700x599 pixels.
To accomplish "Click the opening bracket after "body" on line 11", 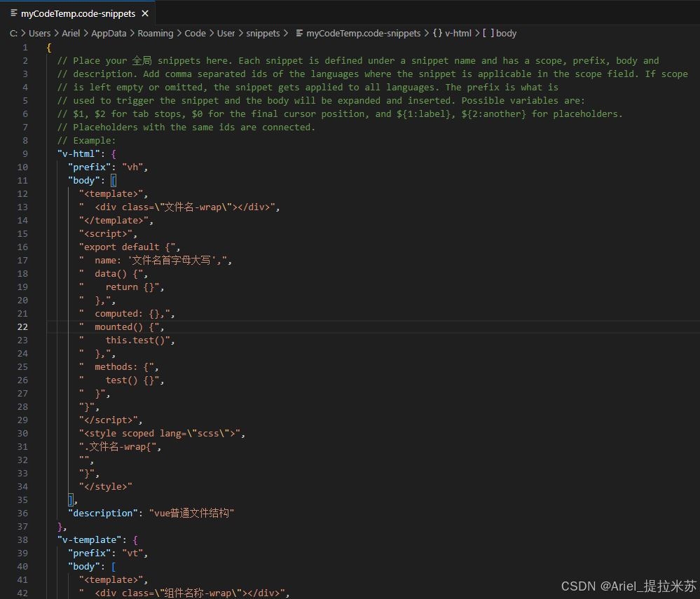I will (114, 181).
